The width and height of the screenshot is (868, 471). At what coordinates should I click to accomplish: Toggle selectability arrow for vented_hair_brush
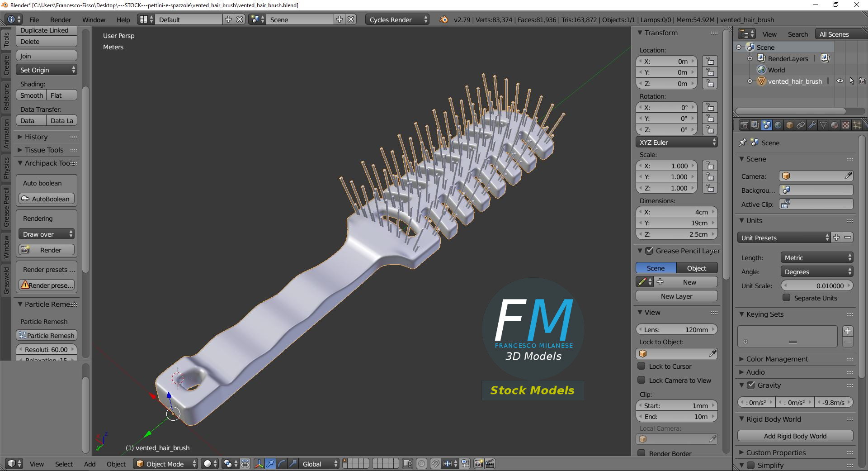(852, 81)
